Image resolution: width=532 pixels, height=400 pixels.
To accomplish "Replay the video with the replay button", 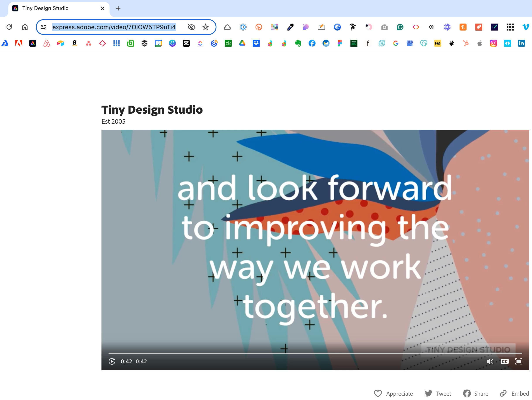I will click(x=112, y=361).
